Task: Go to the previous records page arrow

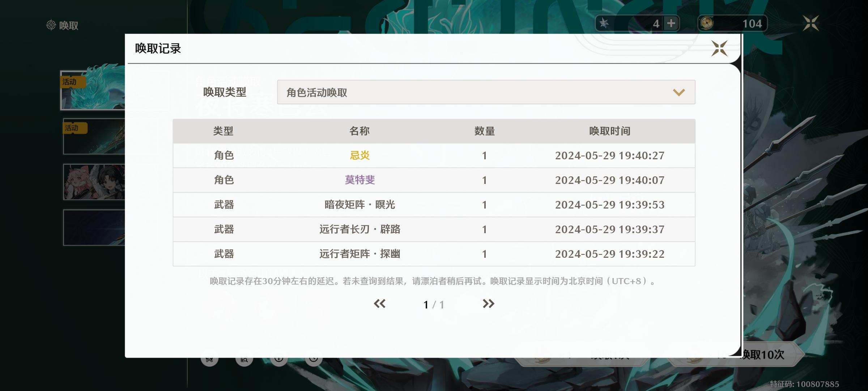Action: pyautogui.click(x=379, y=304)
